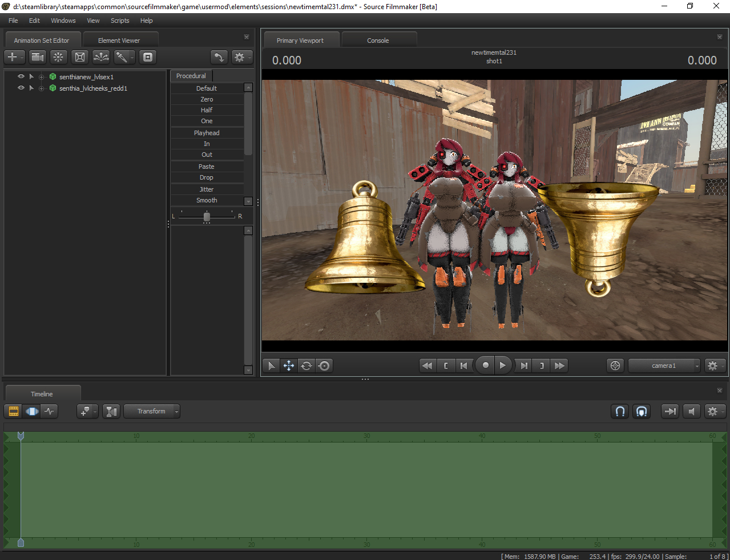Play the shot in viewport
Viewport: 730px width, 560px height.
[x=502, y=366]
